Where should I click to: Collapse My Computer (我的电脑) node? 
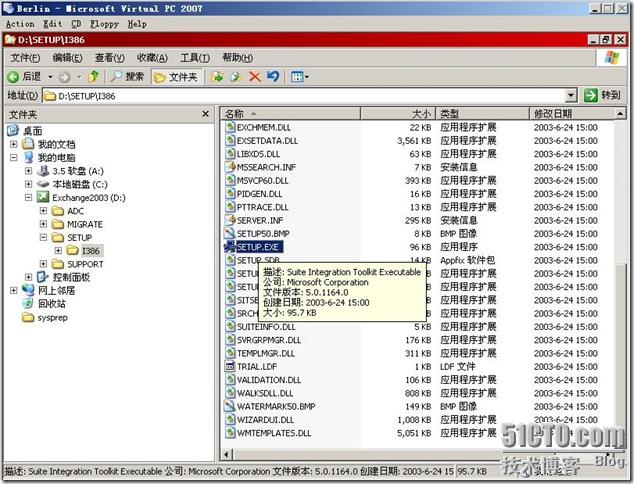coord(14,157)
